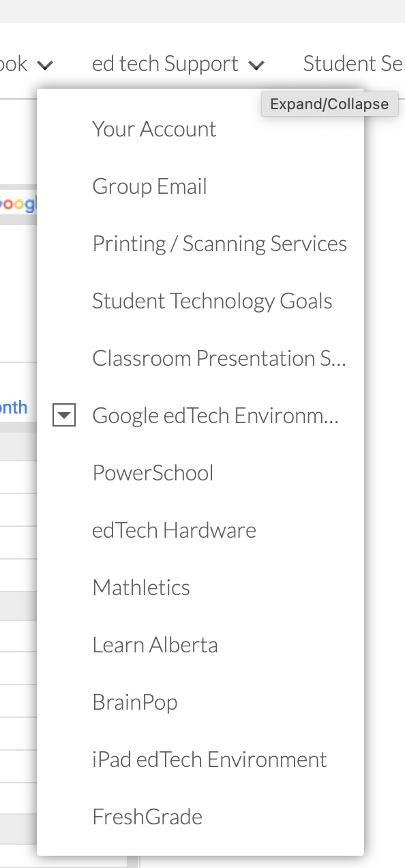The image size is (405, 868).
Task: Click the ed tech Support tab label
Action: point(165,64)
